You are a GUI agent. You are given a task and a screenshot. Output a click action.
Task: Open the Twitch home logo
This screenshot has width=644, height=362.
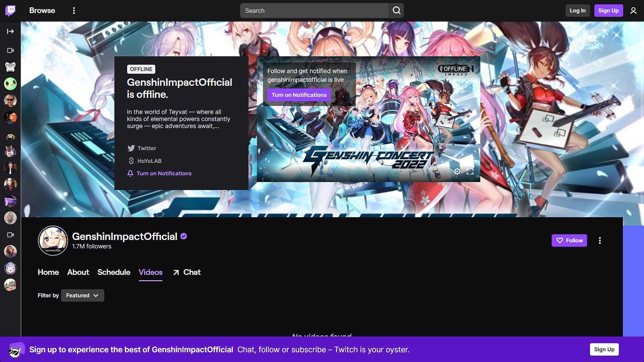(10, 11)
